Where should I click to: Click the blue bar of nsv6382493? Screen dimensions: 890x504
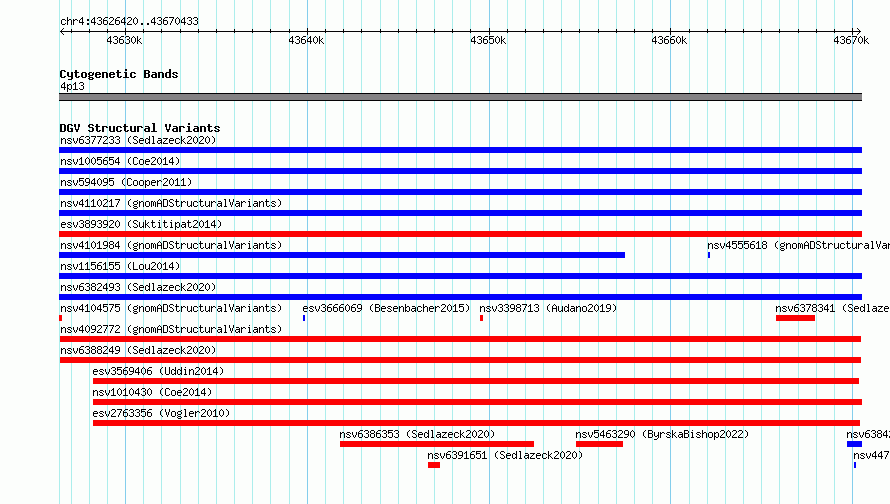(460, 297)
